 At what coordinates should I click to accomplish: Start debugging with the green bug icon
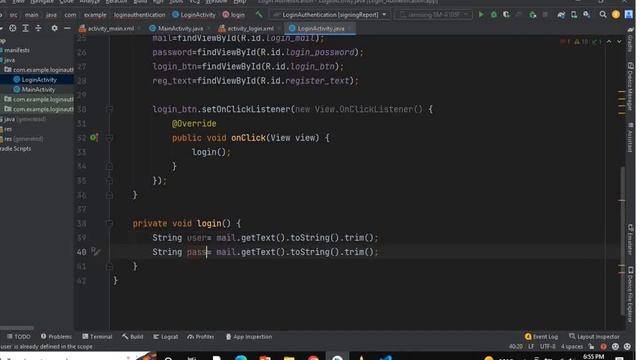[x=494, y=15]
